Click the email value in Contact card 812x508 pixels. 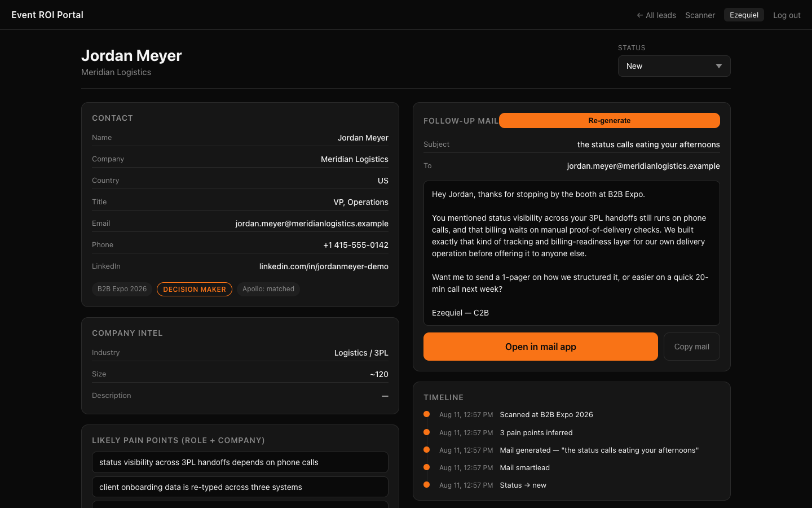point(312,224)
